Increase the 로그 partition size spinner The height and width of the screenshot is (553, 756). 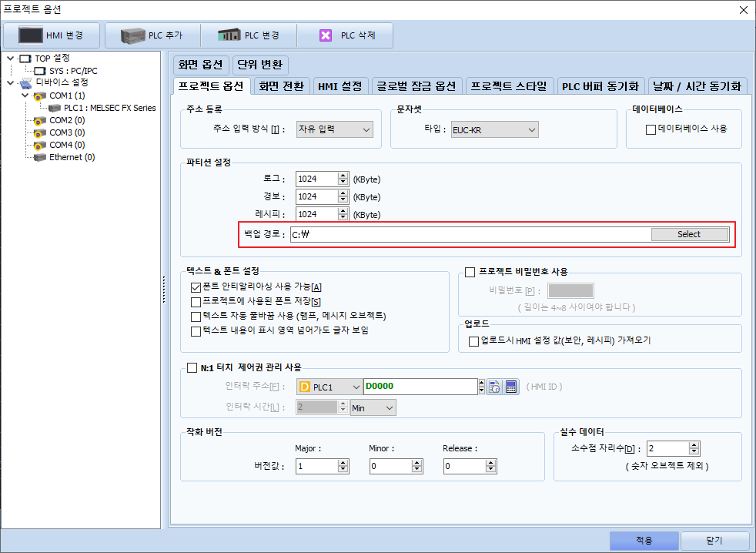pyautogui.click(x=343, y=176)
